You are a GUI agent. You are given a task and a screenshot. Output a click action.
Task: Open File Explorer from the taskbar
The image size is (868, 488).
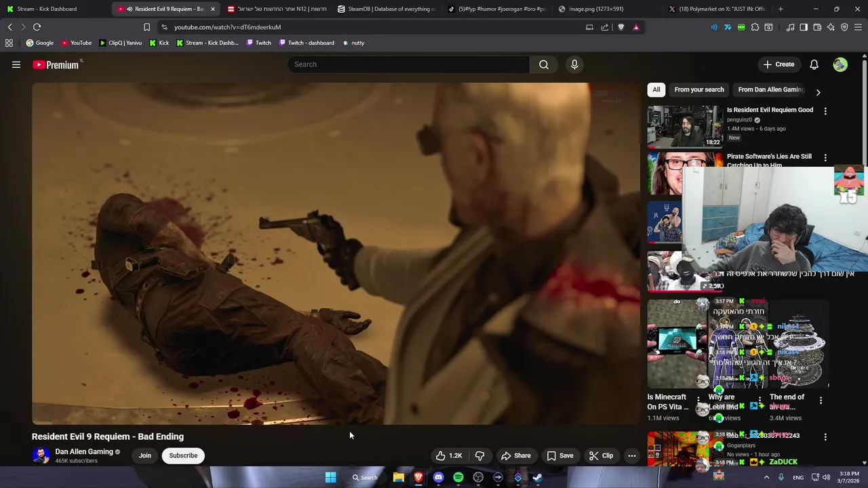pyautogui.click(x=399, y=477)
